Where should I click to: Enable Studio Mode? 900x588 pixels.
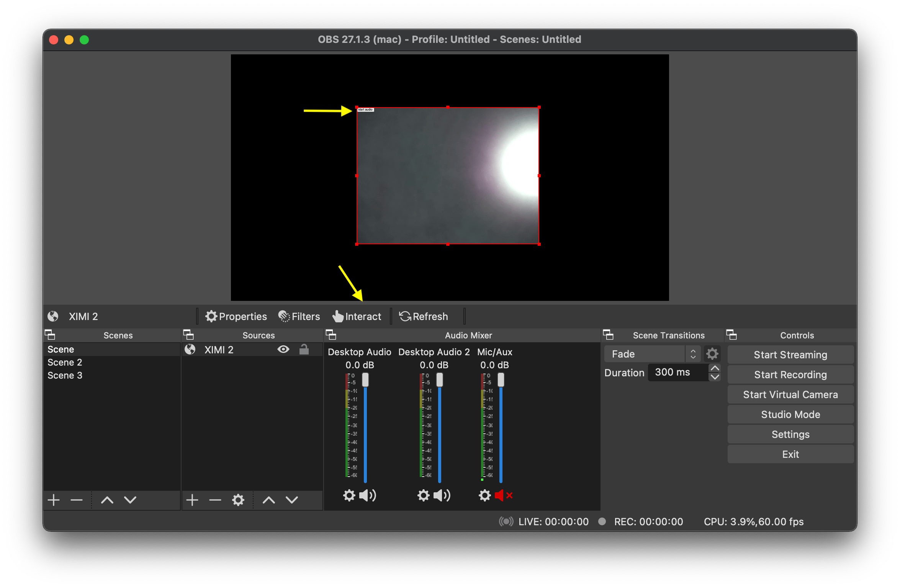(790, 415)
